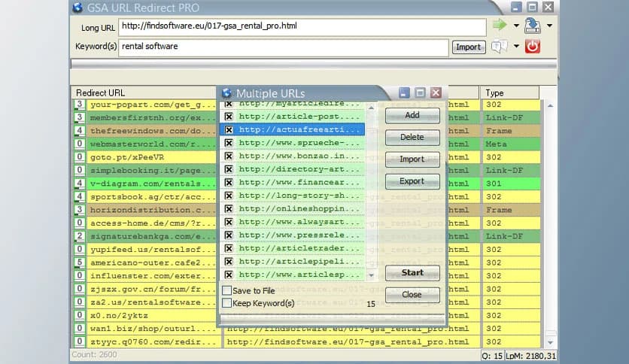Click the dialog's Import button
629x364 pixels.
click(x=412, y=159)
